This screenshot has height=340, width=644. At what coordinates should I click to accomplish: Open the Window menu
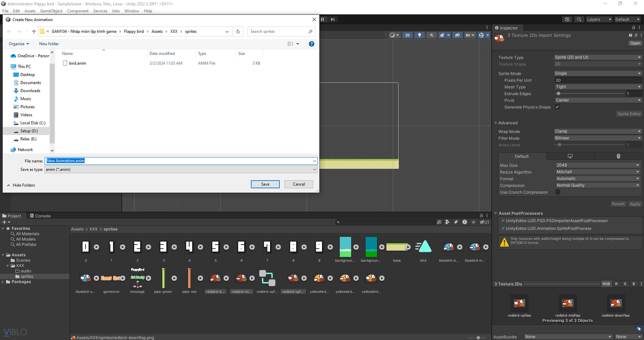coord(132,11)
